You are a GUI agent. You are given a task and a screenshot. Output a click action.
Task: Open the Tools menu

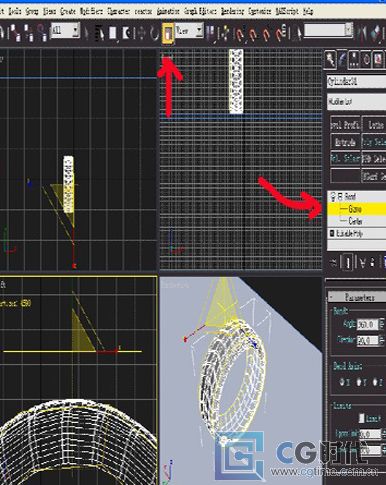coord(15,12)
